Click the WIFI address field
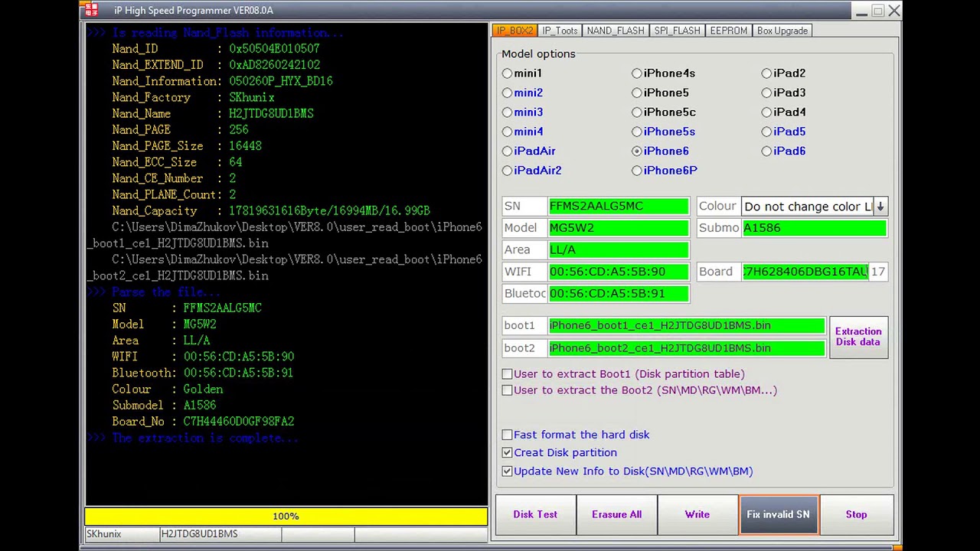Image resolution: width=980 pixels, height=551 pixels. [x=619, y=272]
